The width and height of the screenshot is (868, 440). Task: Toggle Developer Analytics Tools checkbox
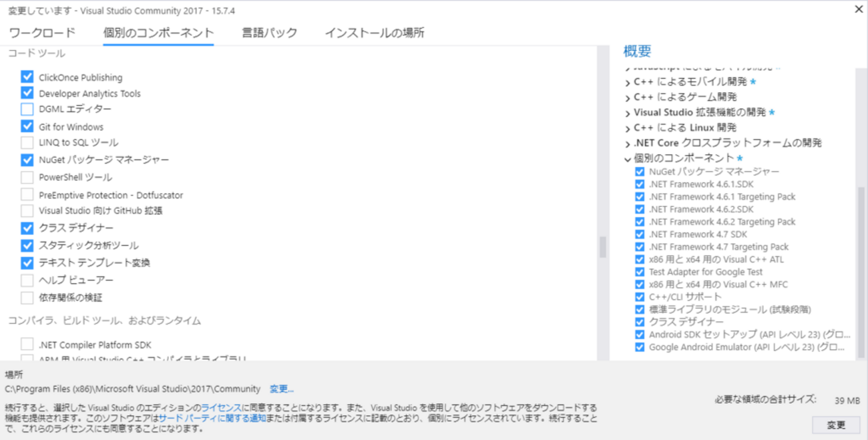click(x=27, y=93)
